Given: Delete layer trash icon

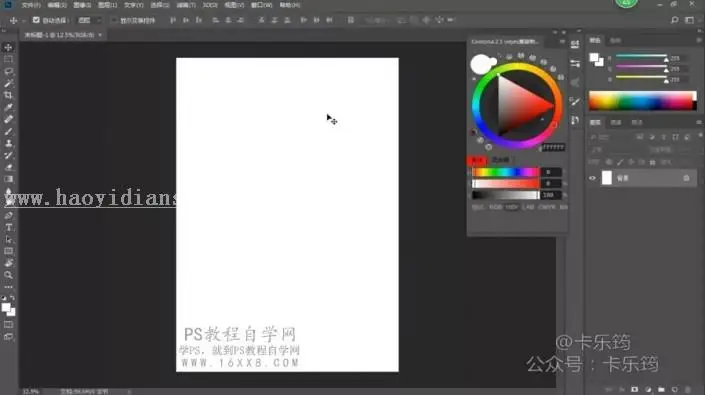Looking at the screenshot, I should [x=687, y=390].
